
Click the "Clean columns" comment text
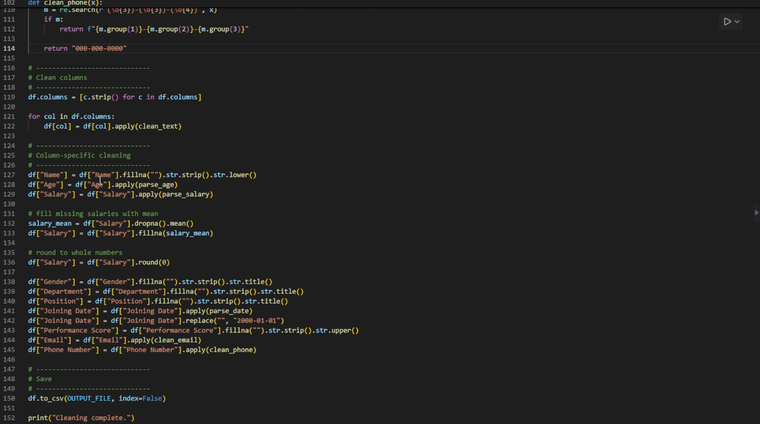coord(61,78)
